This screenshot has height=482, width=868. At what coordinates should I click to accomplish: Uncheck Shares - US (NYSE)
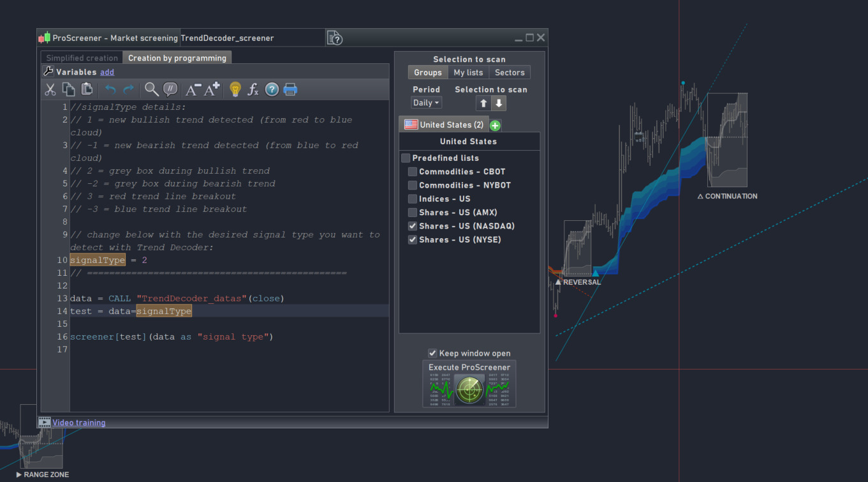[413, 240]
